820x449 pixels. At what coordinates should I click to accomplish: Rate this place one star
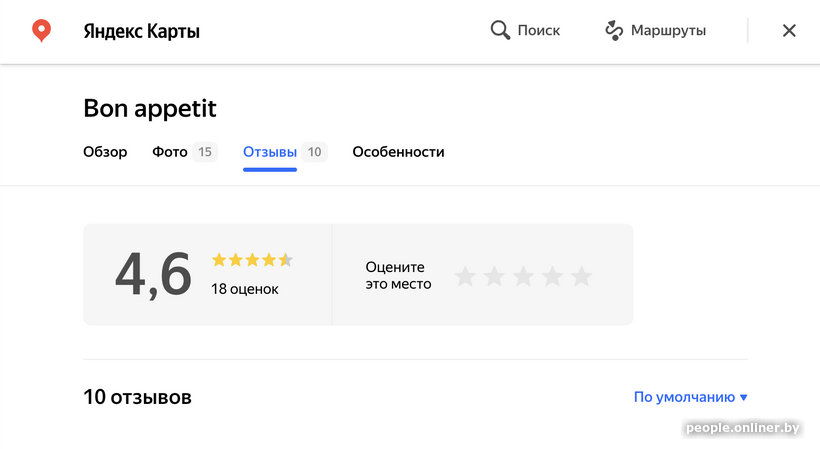point(465,276)
